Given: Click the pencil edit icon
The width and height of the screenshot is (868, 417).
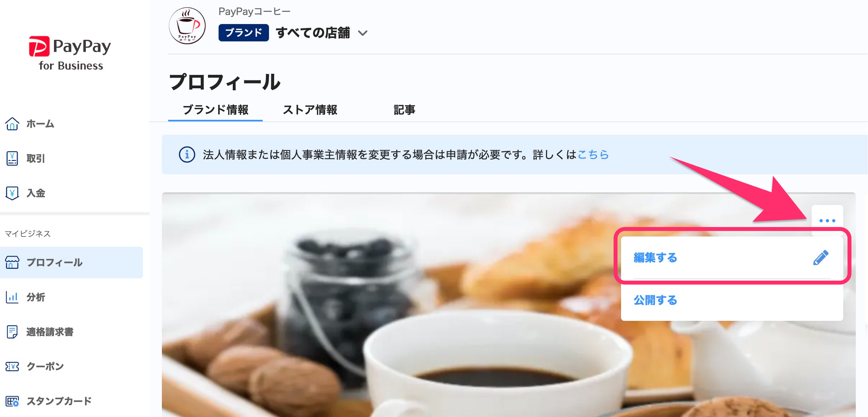Looking at the screenshot, I should point(821,258).
